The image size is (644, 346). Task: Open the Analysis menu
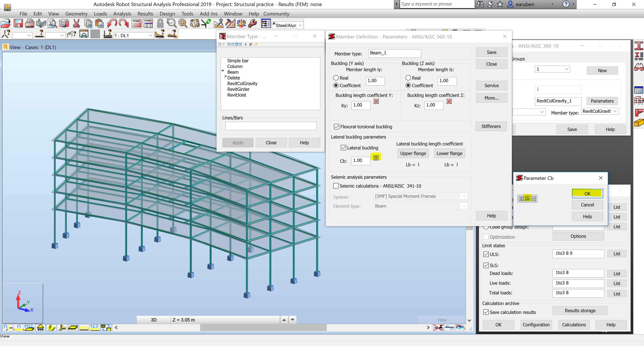(122, 13)
